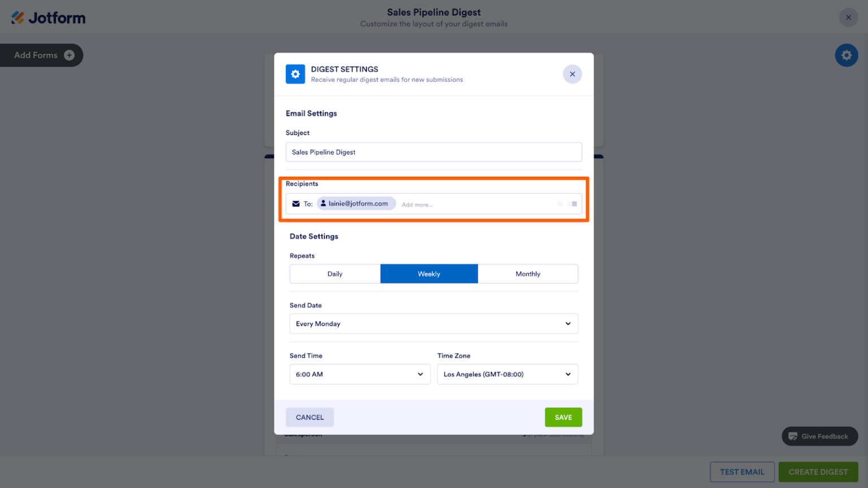Viewport: 868px width, 488px height.
Task: Close the Digest Settings dialog with the X
Action: (572, 74)
